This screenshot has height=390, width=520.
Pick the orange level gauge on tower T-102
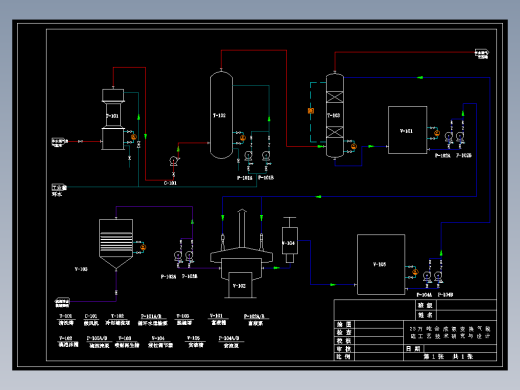(x=243, y=138)
